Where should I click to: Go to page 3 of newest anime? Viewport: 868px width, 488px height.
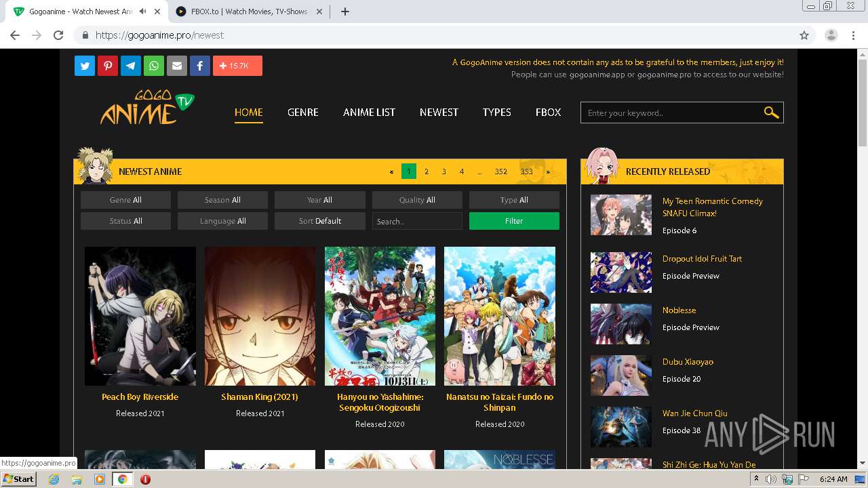[444, 171]
